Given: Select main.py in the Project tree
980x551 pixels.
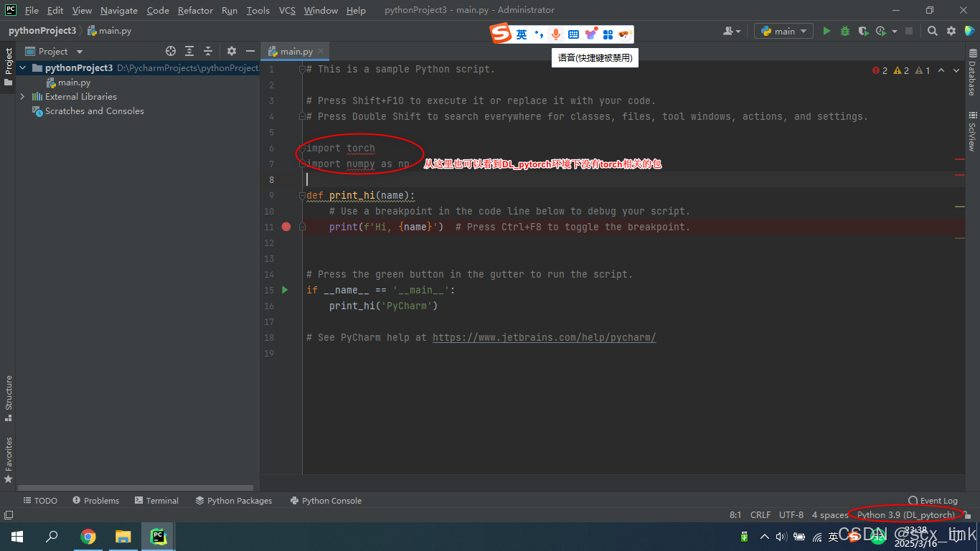Looking at the screenshot, I should pyautogui.click(x=74, y=83).
